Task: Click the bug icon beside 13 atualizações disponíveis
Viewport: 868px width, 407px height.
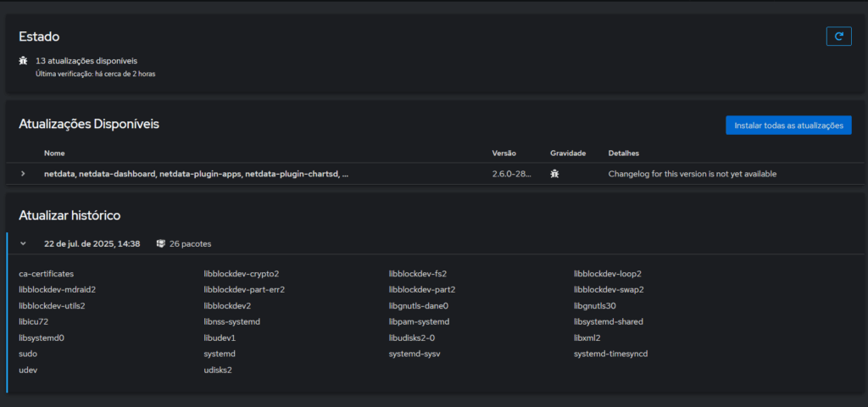Action: (x=23, y=60)
